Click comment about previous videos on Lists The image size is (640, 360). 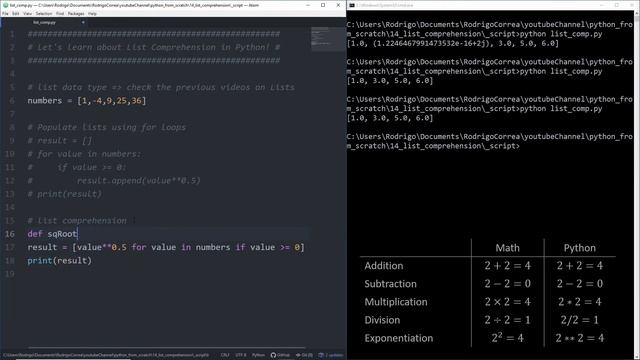point(161,87)
